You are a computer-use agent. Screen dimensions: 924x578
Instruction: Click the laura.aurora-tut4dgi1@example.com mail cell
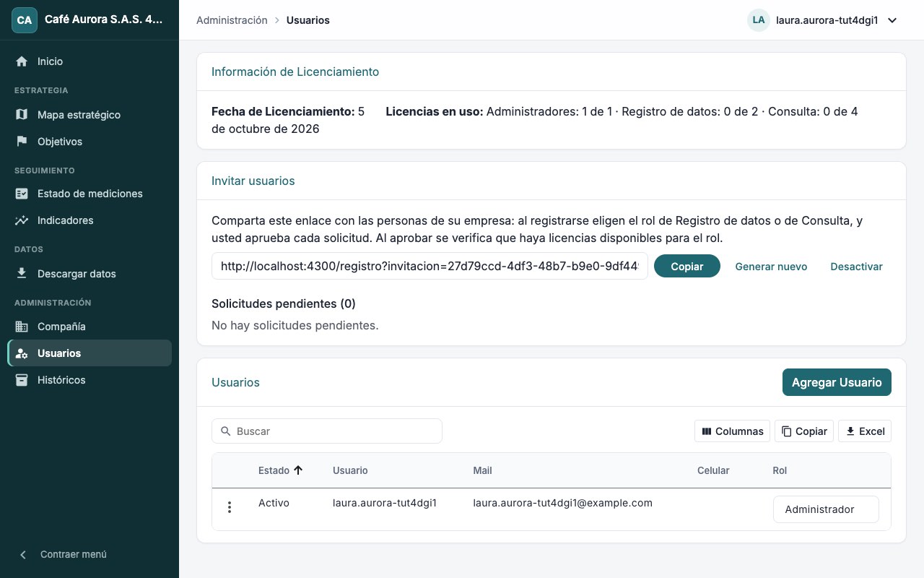(x=562, y=503)
